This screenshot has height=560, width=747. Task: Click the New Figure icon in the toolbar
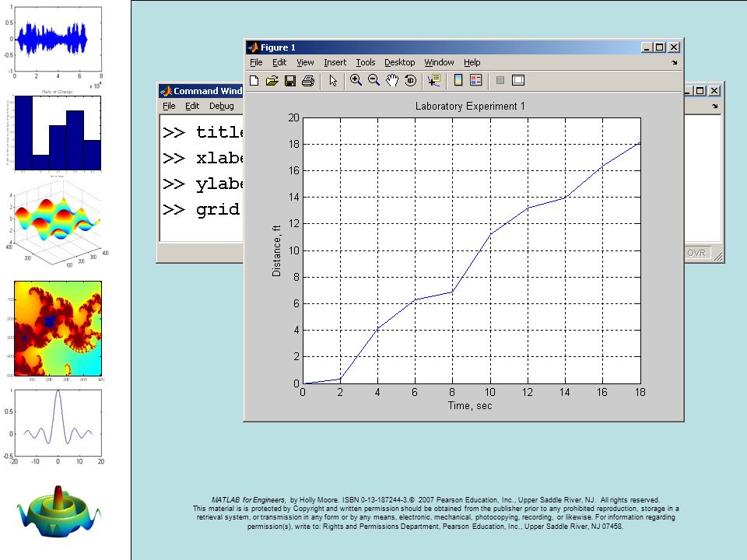[x=254, y=80]
